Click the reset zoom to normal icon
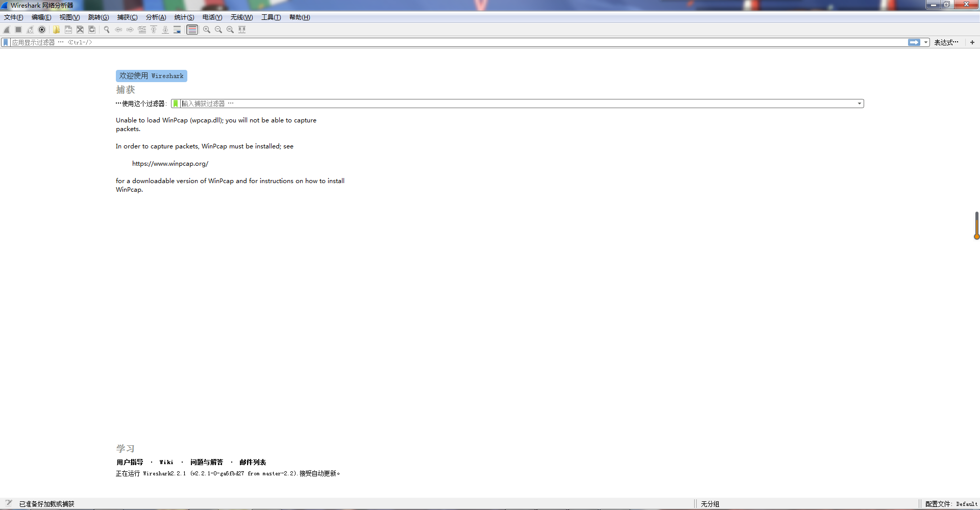 point(230,30)
